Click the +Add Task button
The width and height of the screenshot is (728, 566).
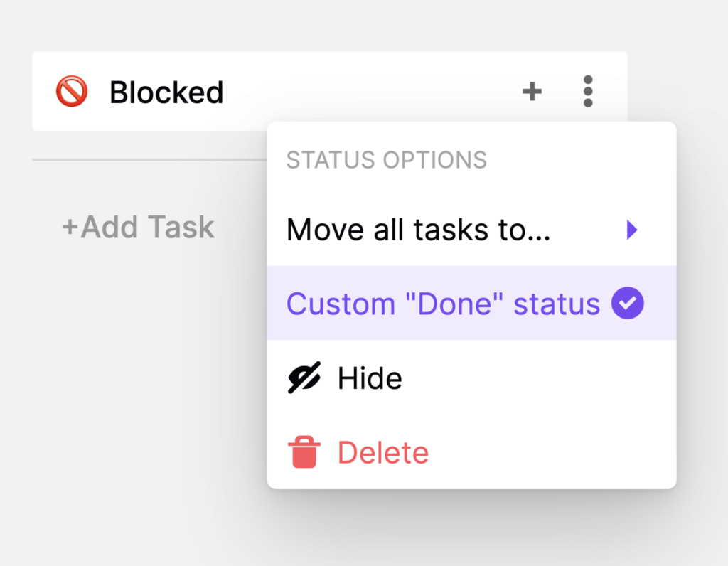(138, 227)
